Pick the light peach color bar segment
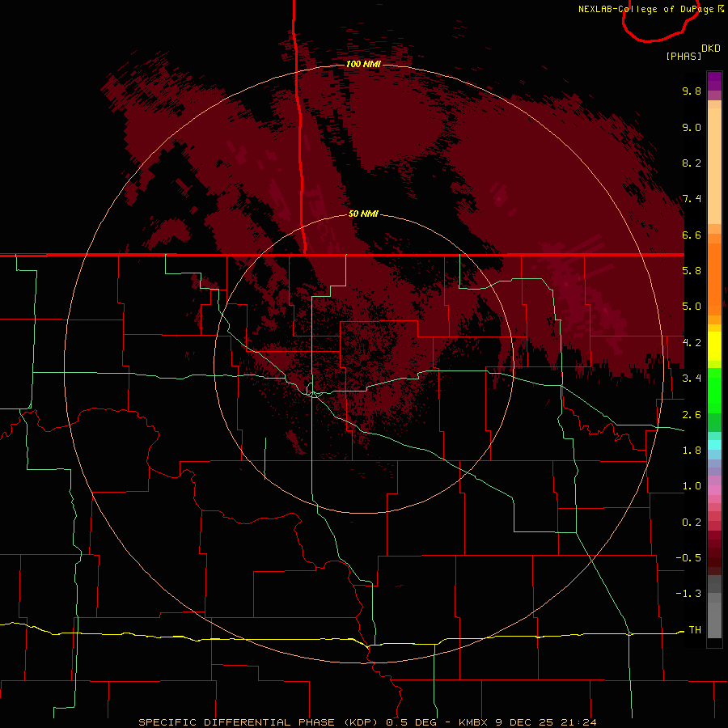Screen dimensions: 728x728 point(714,167)
